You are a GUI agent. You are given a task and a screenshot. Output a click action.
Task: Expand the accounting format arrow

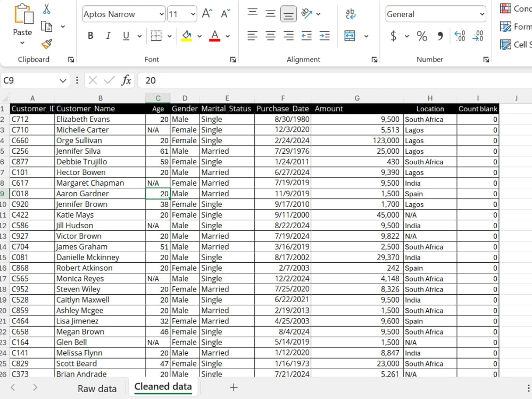tap(407, 36)
